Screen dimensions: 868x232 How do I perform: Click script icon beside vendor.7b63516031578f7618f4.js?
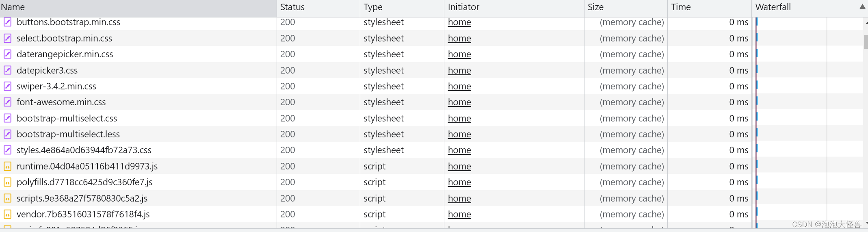click(7, 214)
